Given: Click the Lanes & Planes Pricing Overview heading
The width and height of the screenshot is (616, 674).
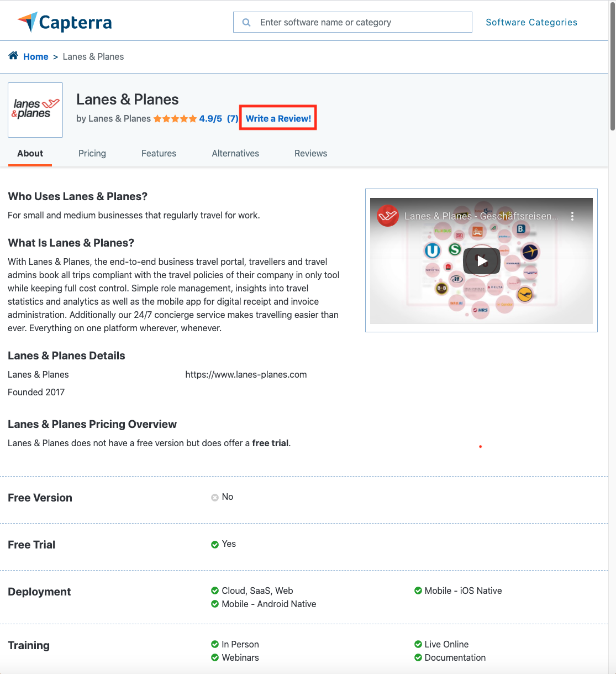Looking at the screenshot, I should (x=92, y=424).
